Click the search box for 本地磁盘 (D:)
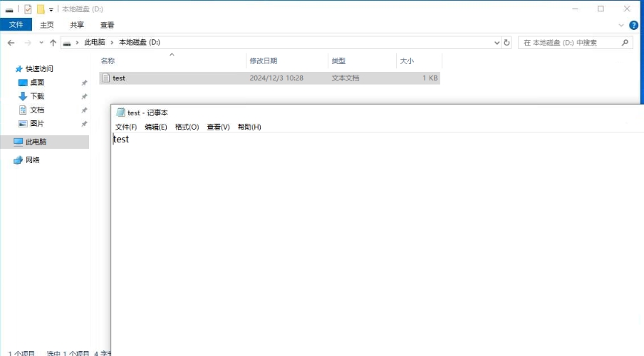644x356 pixels. [x=570, y=43]
